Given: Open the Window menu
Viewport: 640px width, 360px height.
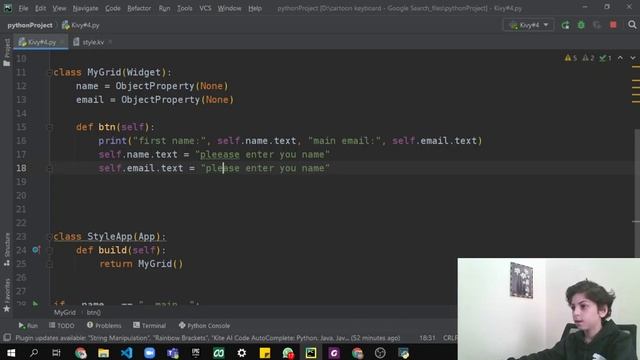Looking at the screenshot, I should pyautogui.click(x=229, y=8).
